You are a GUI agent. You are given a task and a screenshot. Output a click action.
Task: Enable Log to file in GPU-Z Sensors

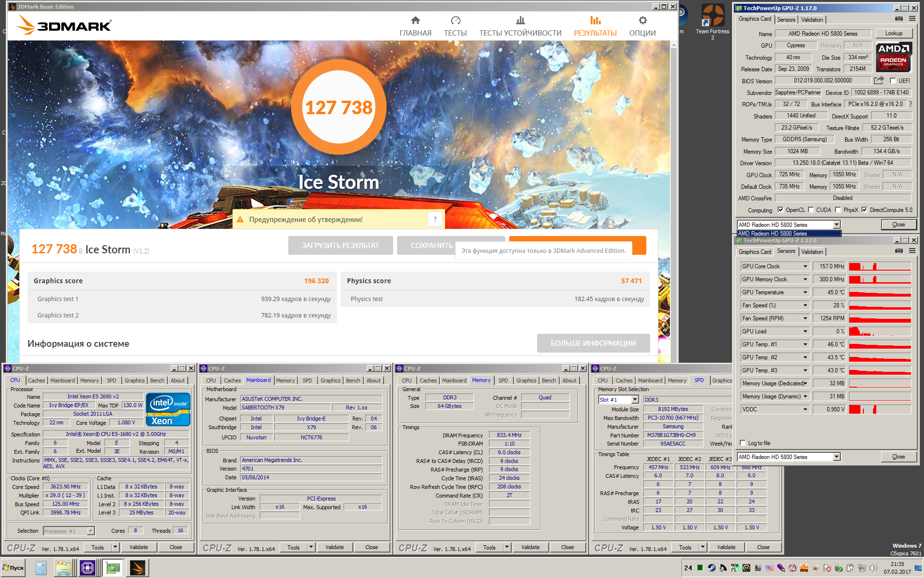pyautogui.click(x=743, y=443)
